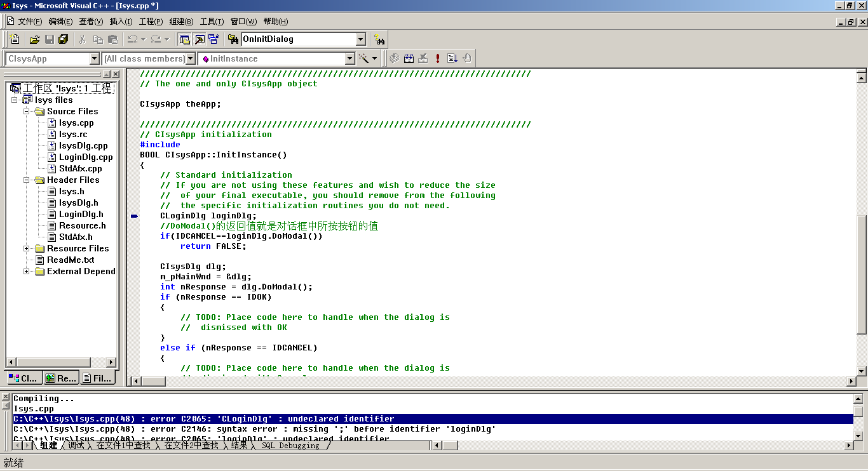Screen dimensions: 868x471
Task: Click the Execute Program exclamation icon
Action: pyautogui.click(x=438, y=58)
